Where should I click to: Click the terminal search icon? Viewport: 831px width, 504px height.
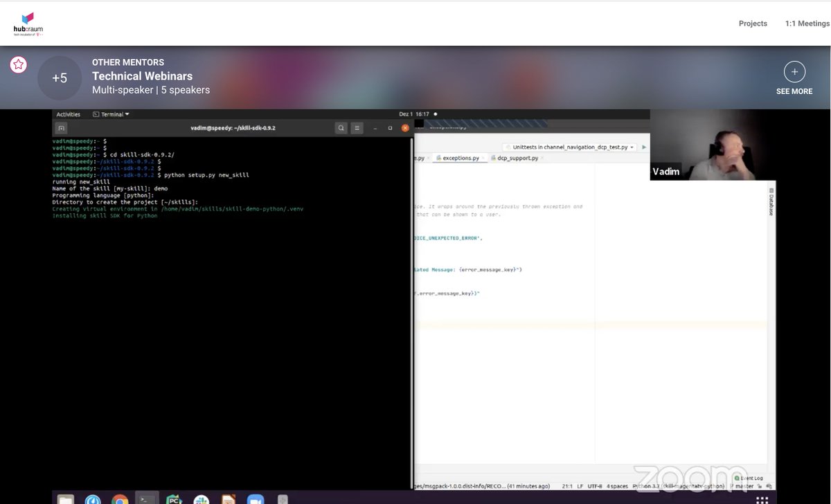341,128
